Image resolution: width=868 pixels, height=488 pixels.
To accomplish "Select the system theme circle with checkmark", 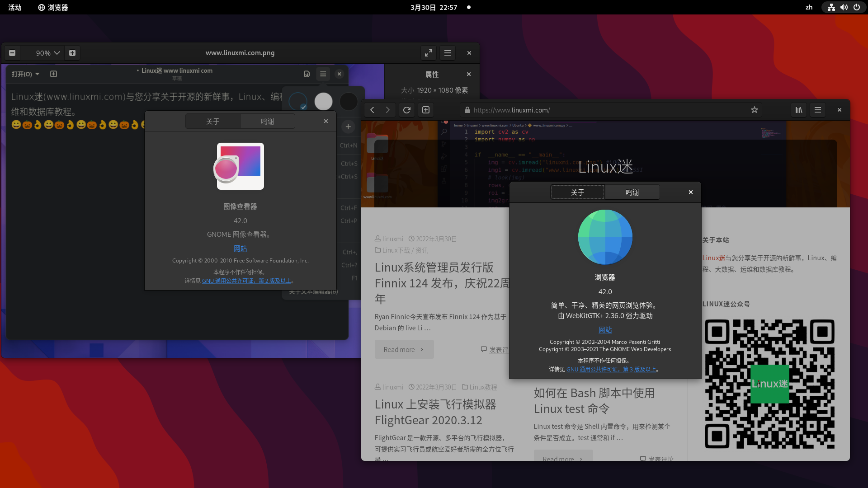I will [298, 102].
